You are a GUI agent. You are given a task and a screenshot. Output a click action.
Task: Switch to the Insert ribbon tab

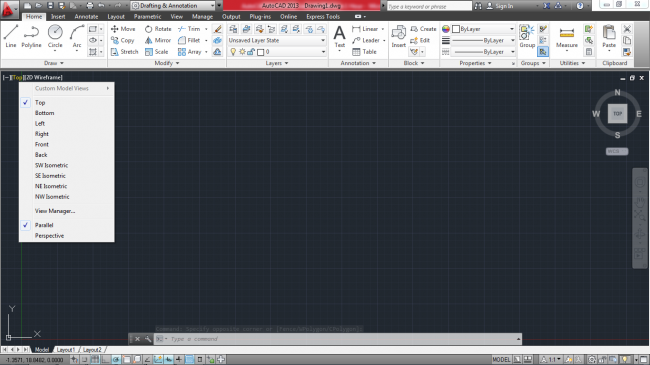tap(58, 17)
